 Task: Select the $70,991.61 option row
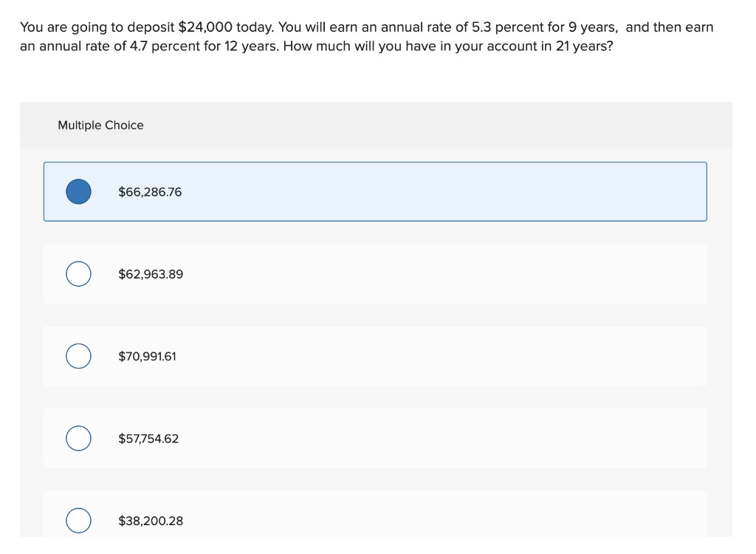click(x=375, y=356)
